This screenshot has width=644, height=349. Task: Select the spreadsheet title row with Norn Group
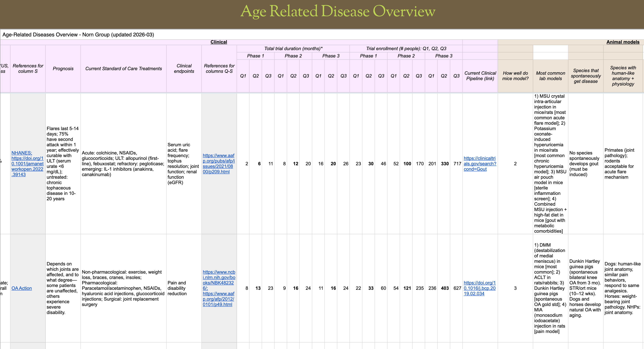tap(78, 34)
